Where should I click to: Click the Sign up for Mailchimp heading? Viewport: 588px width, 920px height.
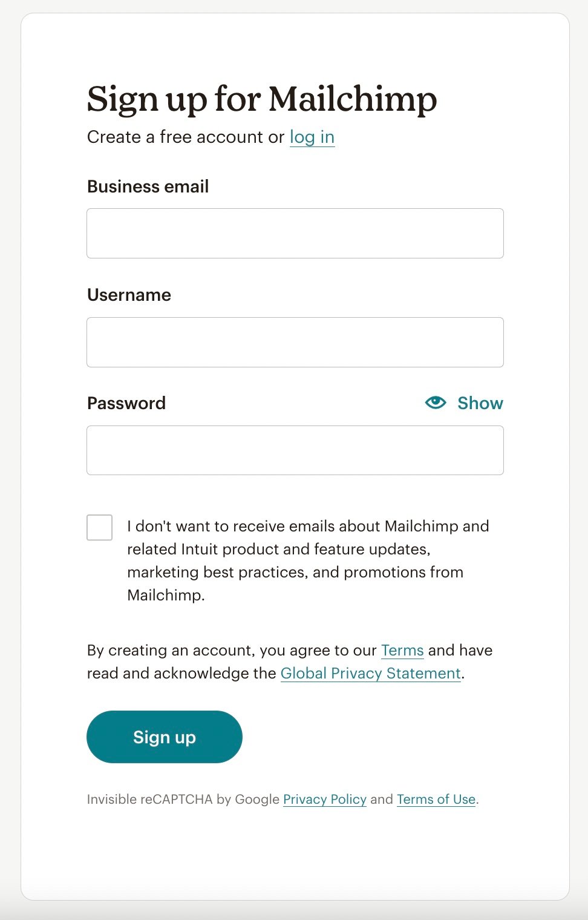point(263,99)
